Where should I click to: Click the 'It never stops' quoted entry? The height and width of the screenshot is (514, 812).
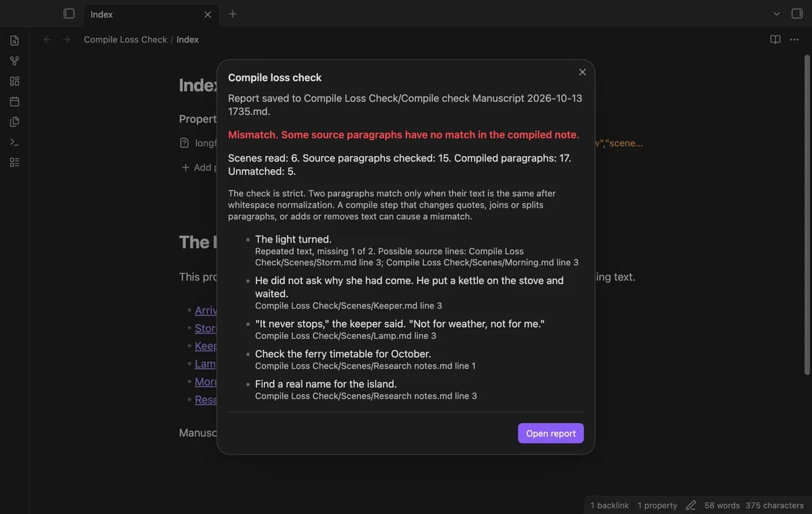(400, 324)
